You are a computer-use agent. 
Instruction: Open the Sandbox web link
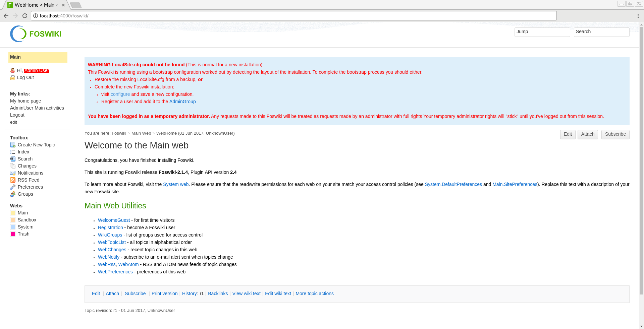tap(27, 220)
